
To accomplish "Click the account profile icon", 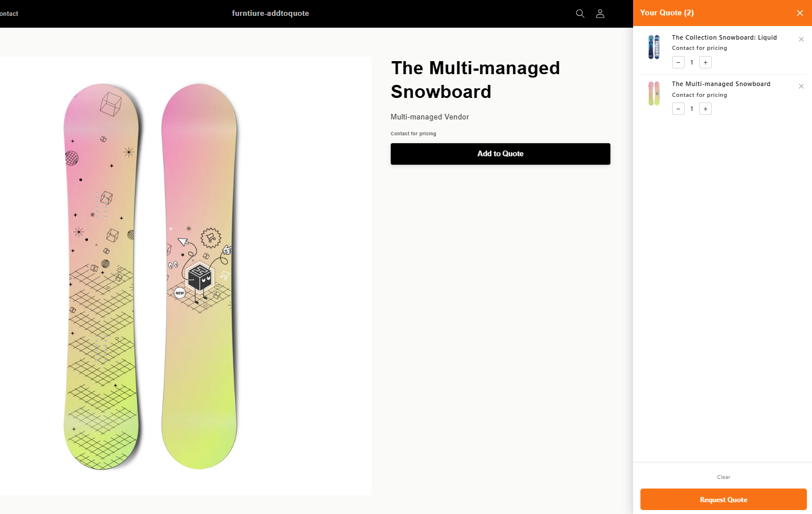I will pyautogui.click(x=600, y=13).
